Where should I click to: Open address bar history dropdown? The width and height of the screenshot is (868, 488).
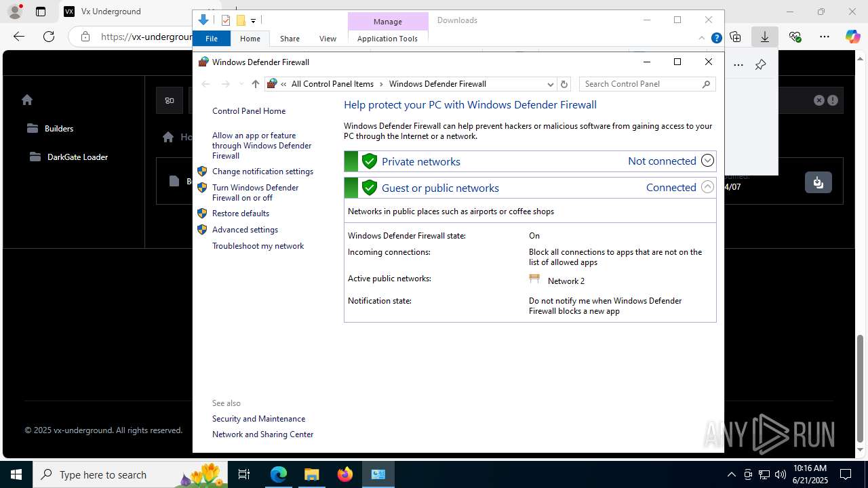pos(550,84)
